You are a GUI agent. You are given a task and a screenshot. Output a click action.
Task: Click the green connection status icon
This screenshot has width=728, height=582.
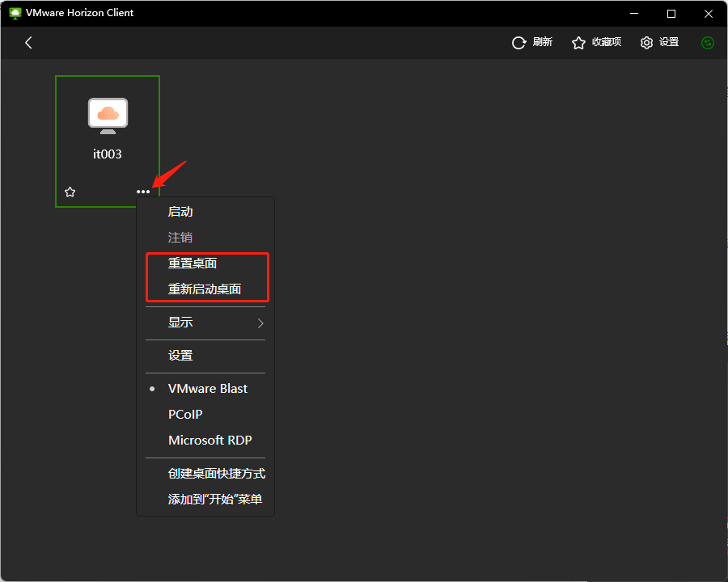pyautogui.click(x=708, y=42)
